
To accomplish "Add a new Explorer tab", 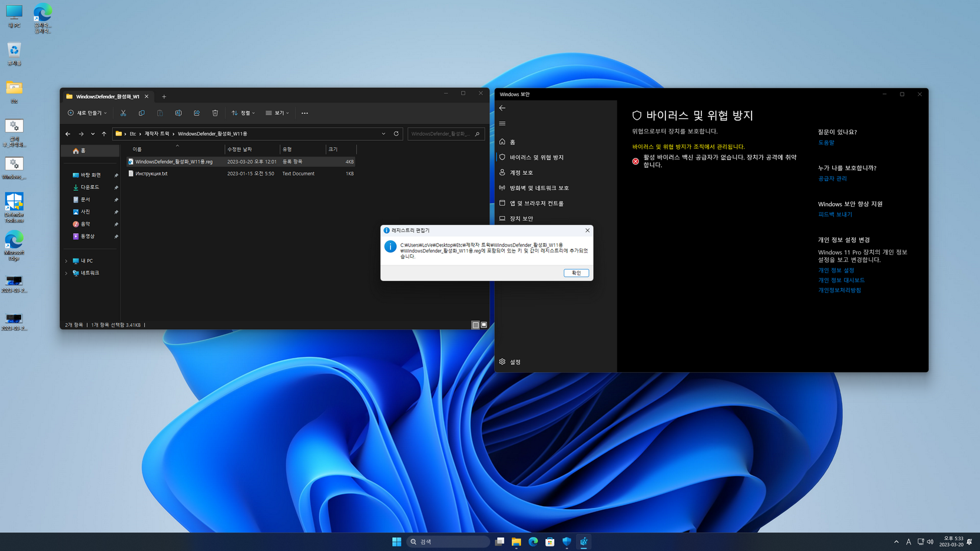I will (x=164, y=97).
